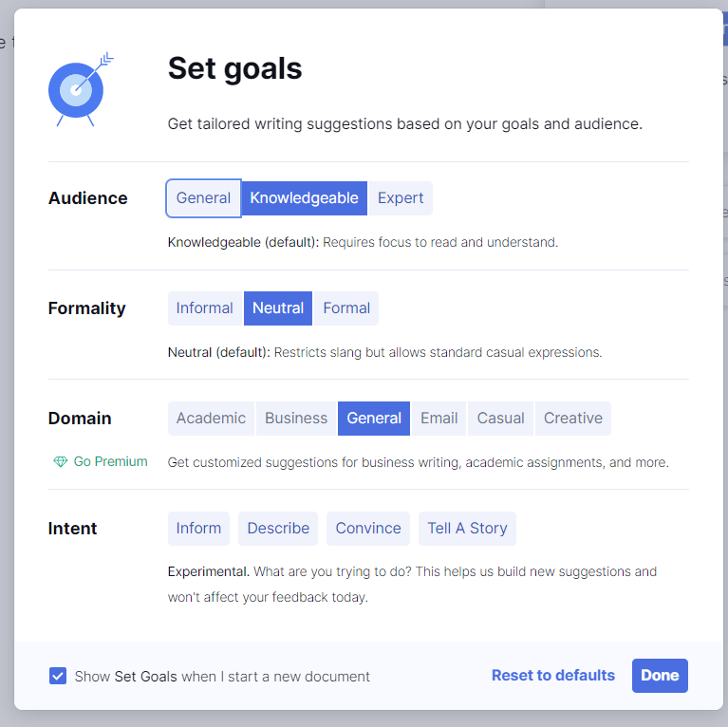
Task: Select General audience option
Action: coord(203,198)
